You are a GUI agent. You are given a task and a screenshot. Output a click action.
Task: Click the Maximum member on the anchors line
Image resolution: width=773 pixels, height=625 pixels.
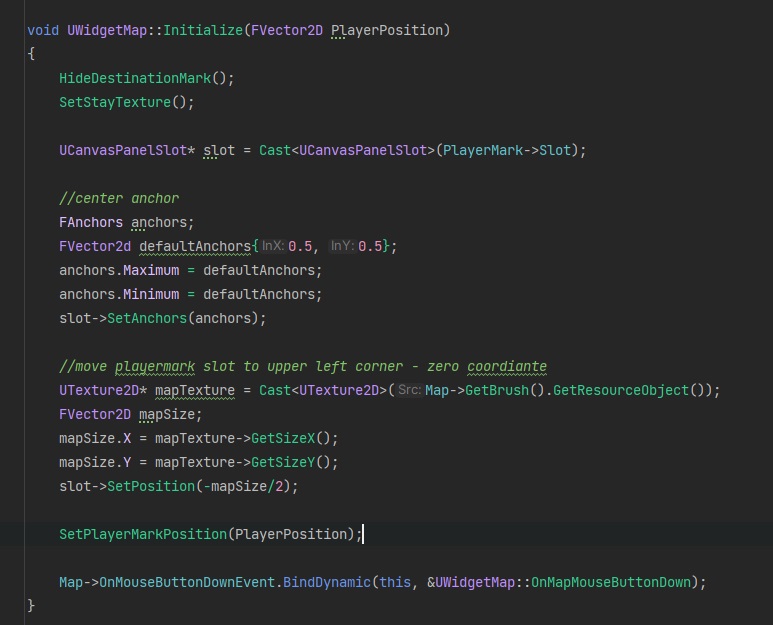coord(151,271)
